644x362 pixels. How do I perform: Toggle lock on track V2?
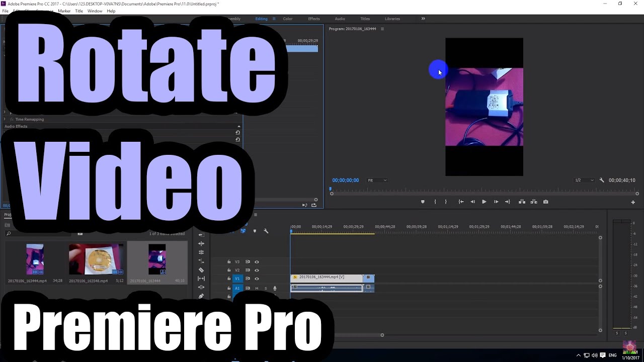(229, 270)
